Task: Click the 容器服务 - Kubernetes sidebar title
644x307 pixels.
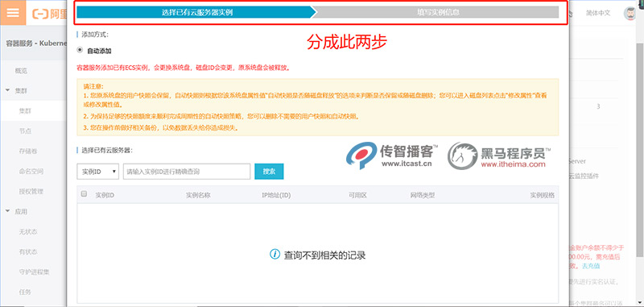Action: click(x=36, y=44)
